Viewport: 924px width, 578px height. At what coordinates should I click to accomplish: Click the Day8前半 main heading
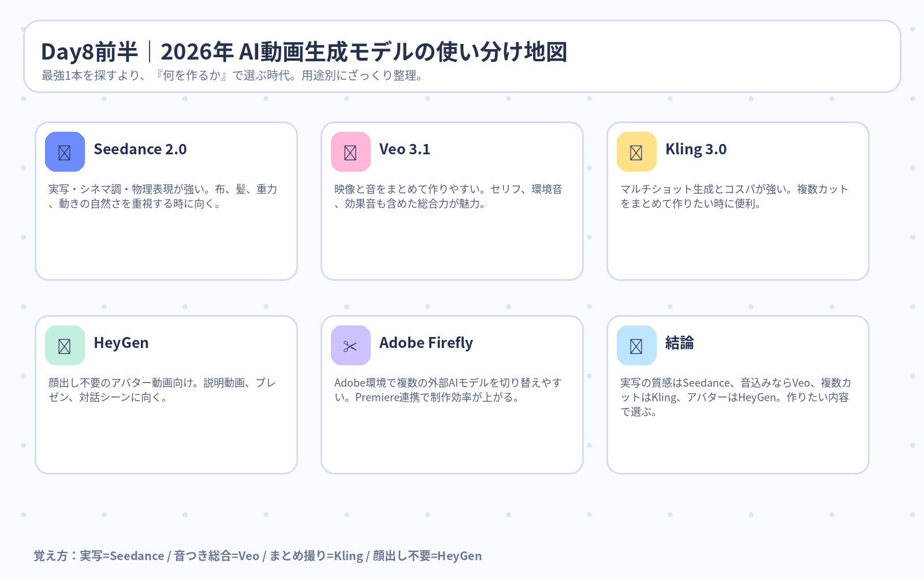tap(304, 52)
